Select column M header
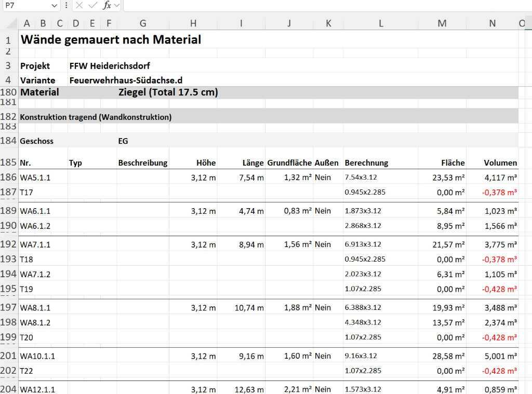The image size is (532, 394). tap(442, 23)
